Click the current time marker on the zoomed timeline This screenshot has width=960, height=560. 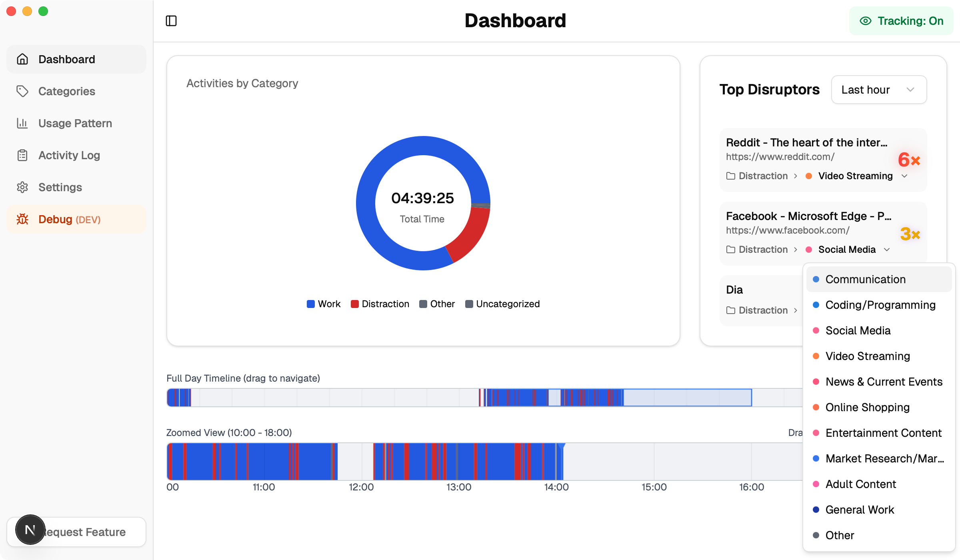click(x=561, y=446)
